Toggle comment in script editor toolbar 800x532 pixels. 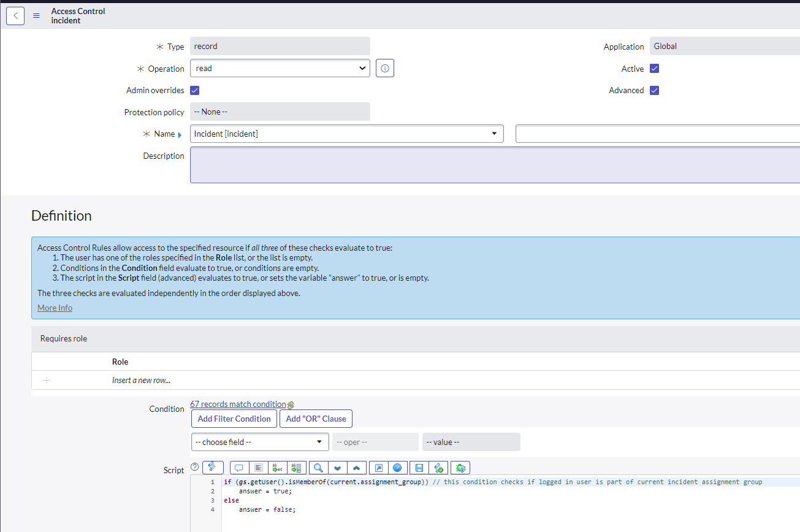(238, 468)
